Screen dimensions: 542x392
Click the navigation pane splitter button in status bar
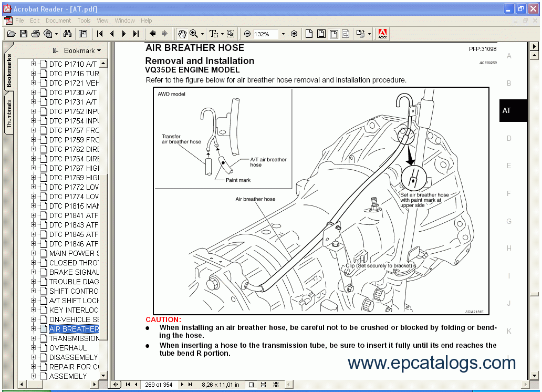116,385
